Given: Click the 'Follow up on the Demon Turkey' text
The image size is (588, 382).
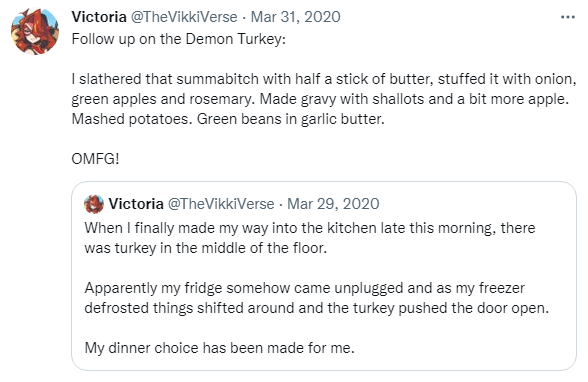Looking at the screenshot, I should pyautogui.click(x=178, y=39).
